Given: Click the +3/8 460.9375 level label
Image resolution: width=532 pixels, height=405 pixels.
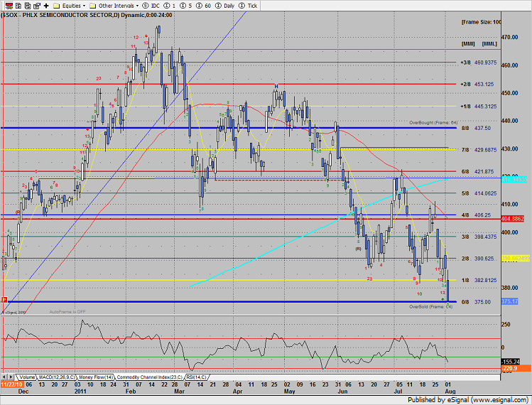Looking at the screenshot, I should (x=479, y=63).
